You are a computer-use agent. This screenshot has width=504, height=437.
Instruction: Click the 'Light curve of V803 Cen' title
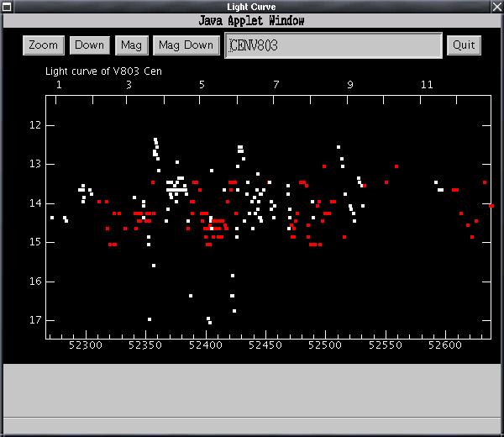103,71
